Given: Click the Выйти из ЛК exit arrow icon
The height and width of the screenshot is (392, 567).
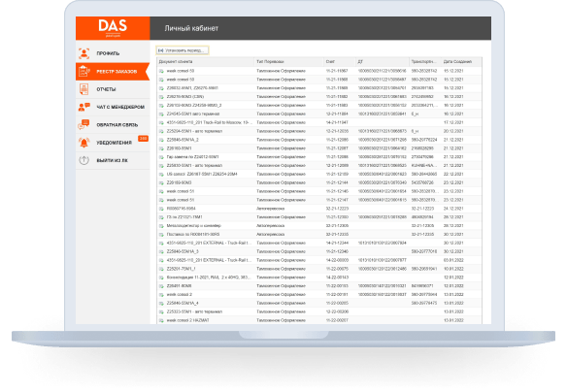Looking at the screenshot, I should pos(83,160).
